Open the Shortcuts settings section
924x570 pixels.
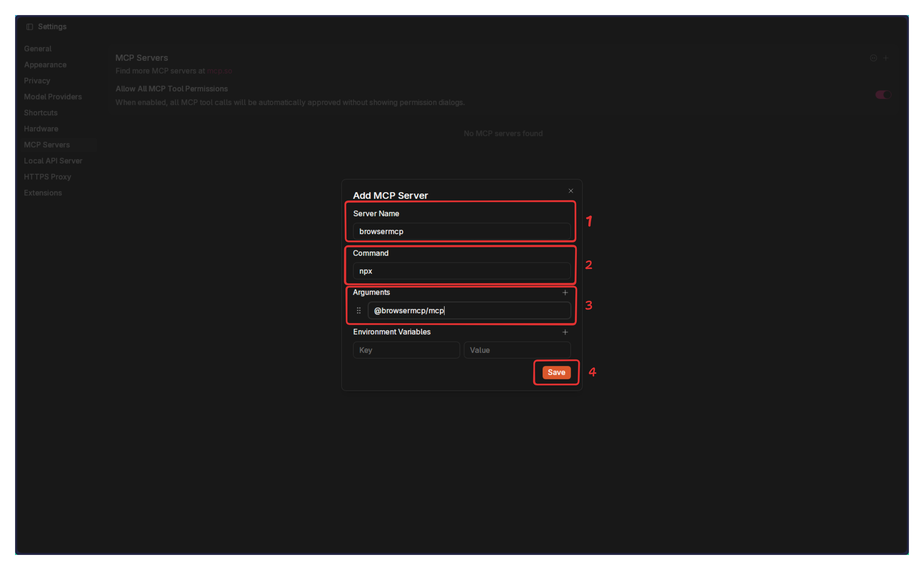[x=40, y=112]
